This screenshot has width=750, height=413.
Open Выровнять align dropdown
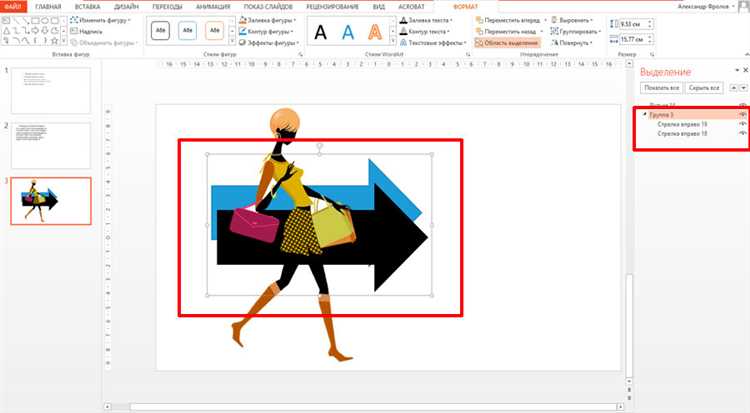pos(572,20)
